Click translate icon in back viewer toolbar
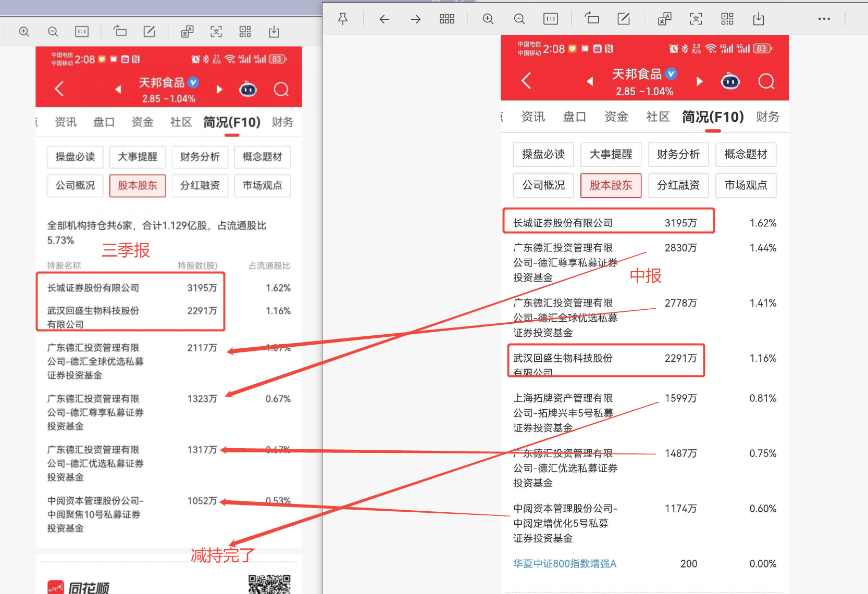This screenshot has height=594, width=868. pos(188,32)
